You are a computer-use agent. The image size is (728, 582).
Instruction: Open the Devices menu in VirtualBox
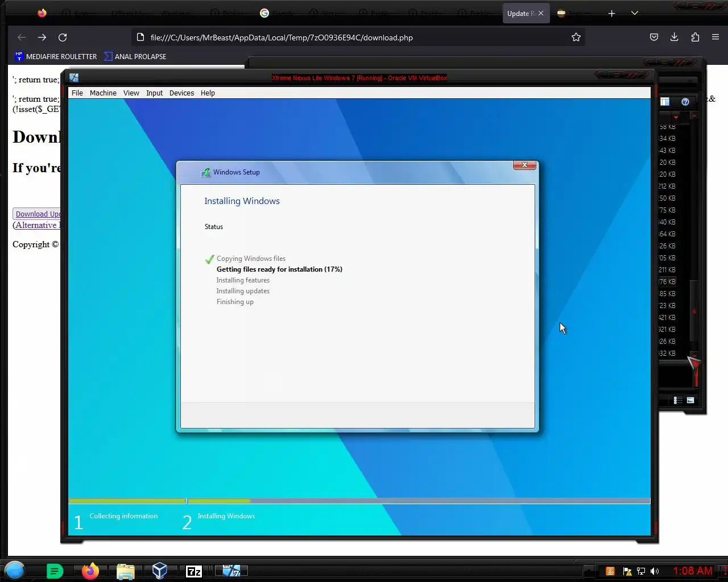click(181, 93)
